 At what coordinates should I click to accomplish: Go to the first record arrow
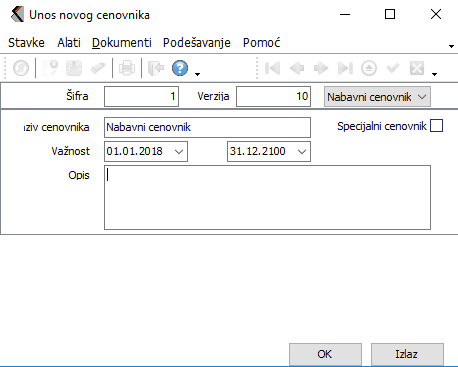point(272,68)
